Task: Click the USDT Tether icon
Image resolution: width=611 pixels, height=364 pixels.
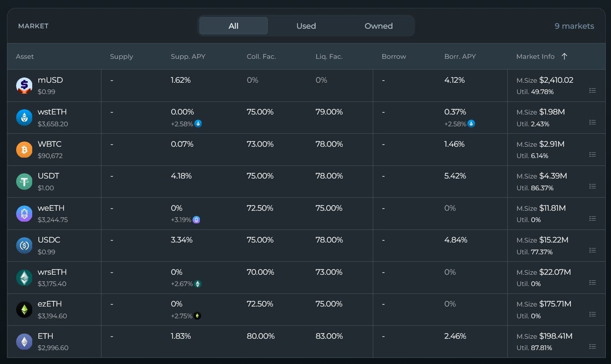Action: tap(24, 182)
